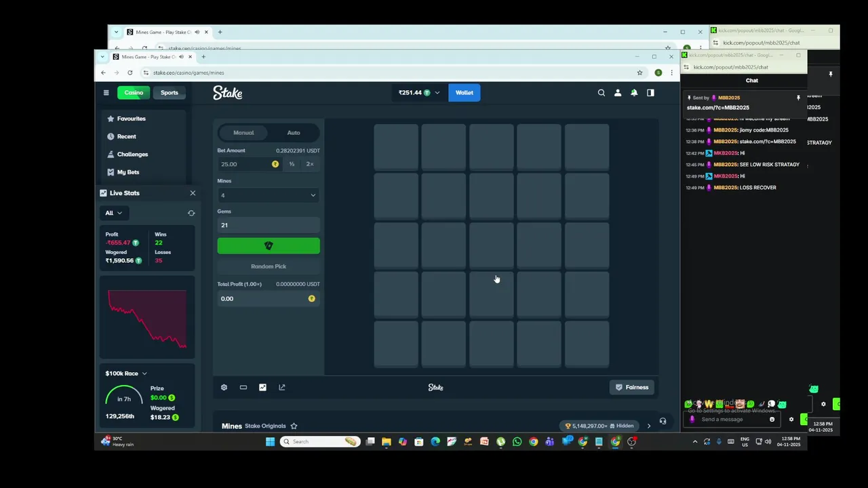Viewport: 868px width, 488px height.
Task: Add Mines to favourites with star icon
Action: click(294, 426)
